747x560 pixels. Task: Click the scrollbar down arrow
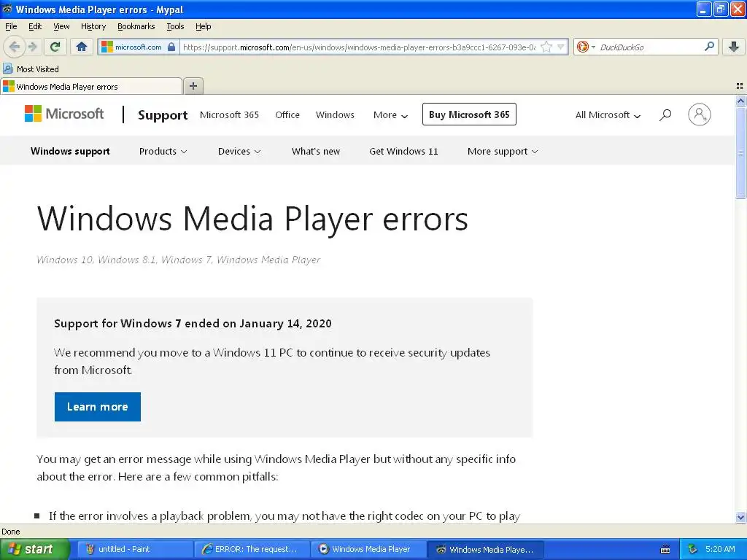(x=740, y=517)
